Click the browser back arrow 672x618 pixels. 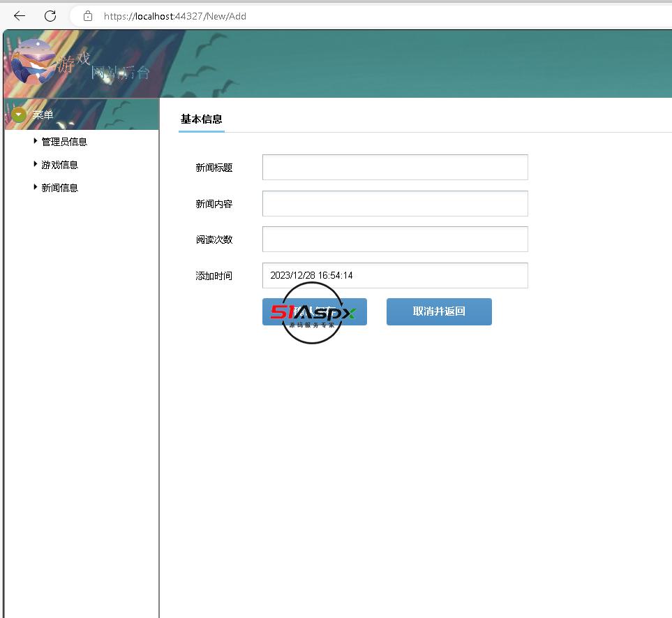pos(20,16)
